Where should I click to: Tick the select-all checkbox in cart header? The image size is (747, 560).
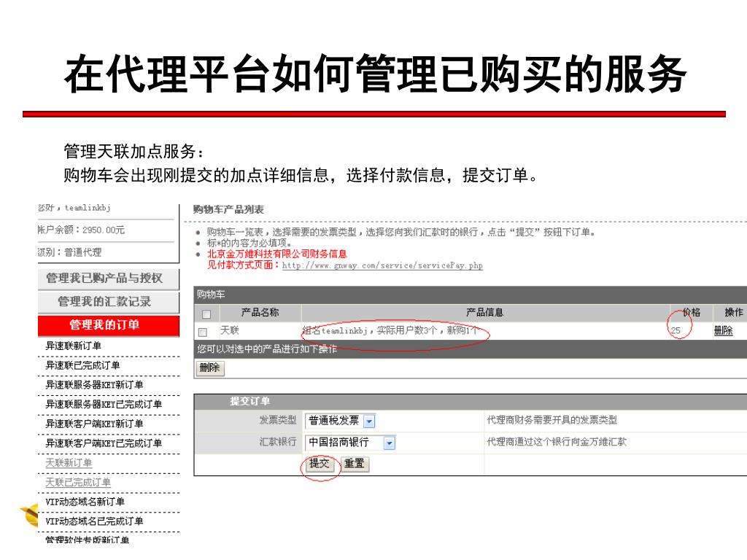(x=206, y=314)
